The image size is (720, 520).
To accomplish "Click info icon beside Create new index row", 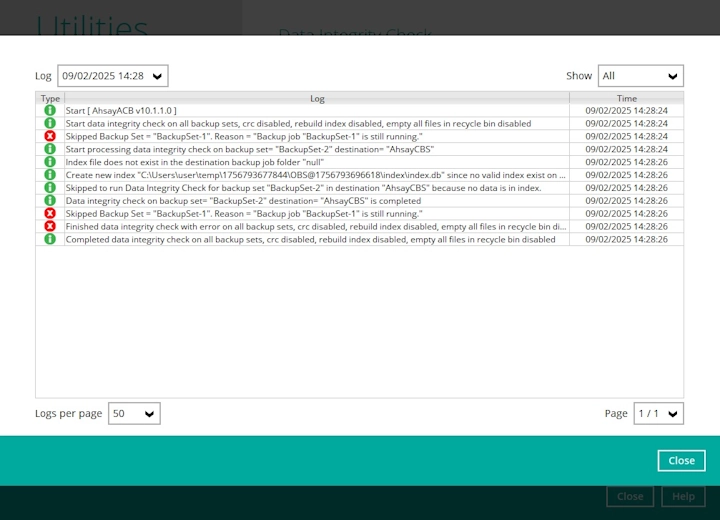I will [50, 175].
